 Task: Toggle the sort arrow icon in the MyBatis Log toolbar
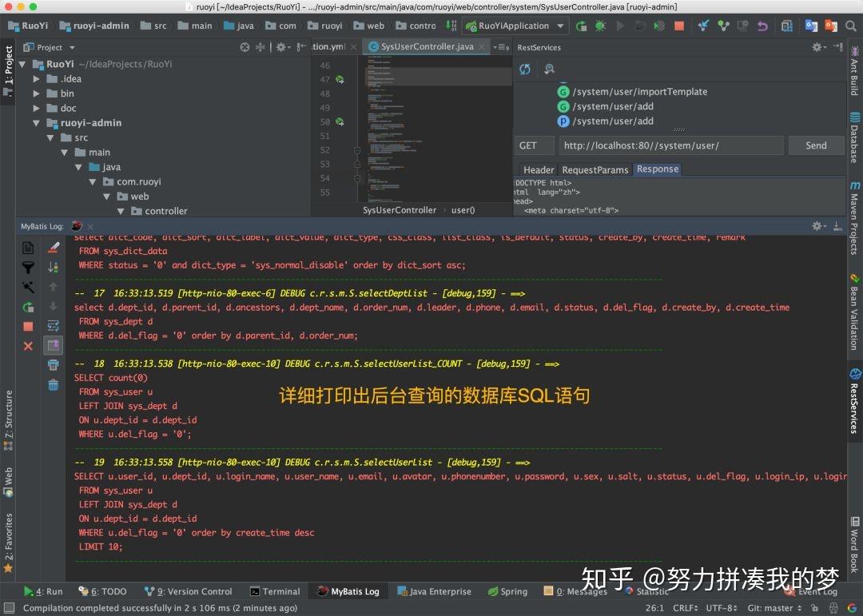click(x=54, y=267)
